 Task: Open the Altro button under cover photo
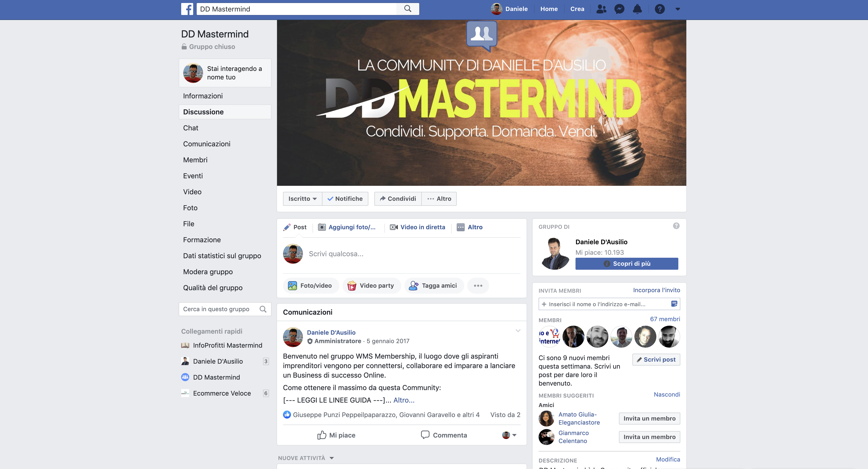pyautogui.click(x=439, y=199)
